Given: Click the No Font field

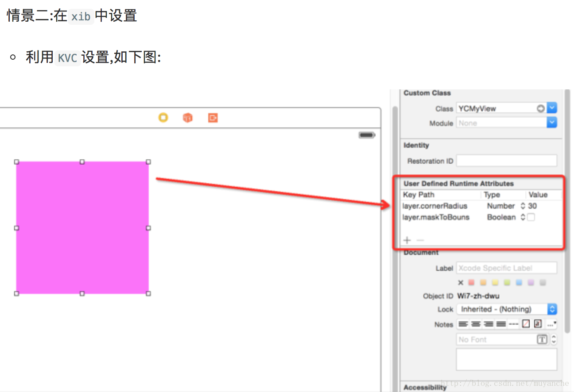Looking at the screenshot, I should pyautogui.click(x=496, y=339).
